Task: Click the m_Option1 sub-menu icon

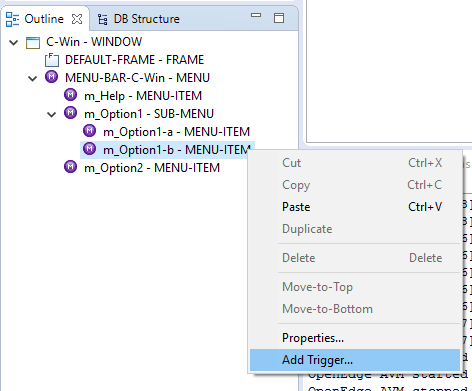Action: tap(71, 113)
